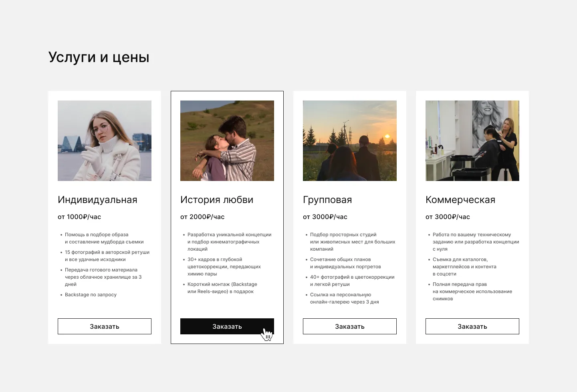Click the от 1000₽/час price label
The image size is (577, 392).
79,217
